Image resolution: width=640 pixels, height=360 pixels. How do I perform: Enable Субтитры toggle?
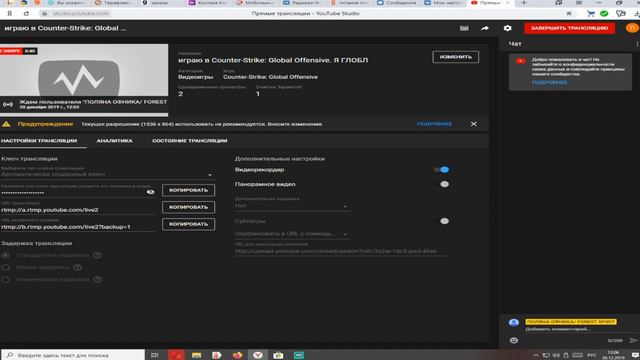[x=444, y=221]
